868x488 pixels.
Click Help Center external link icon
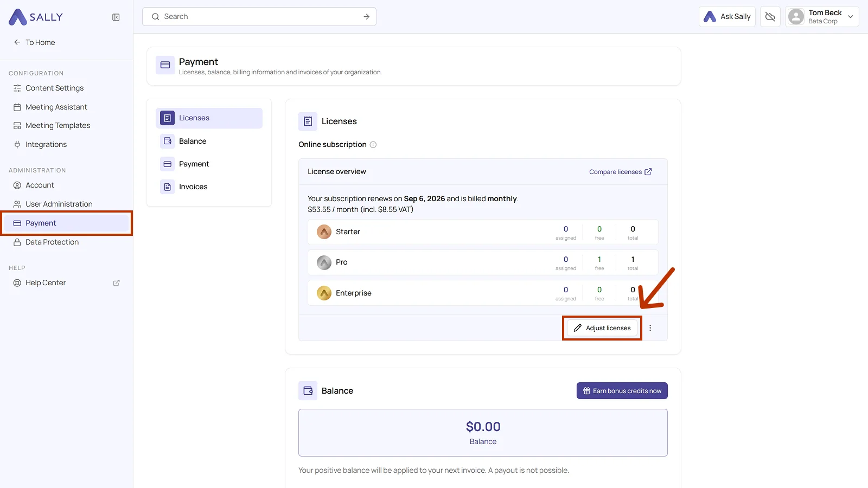[116, 283]
